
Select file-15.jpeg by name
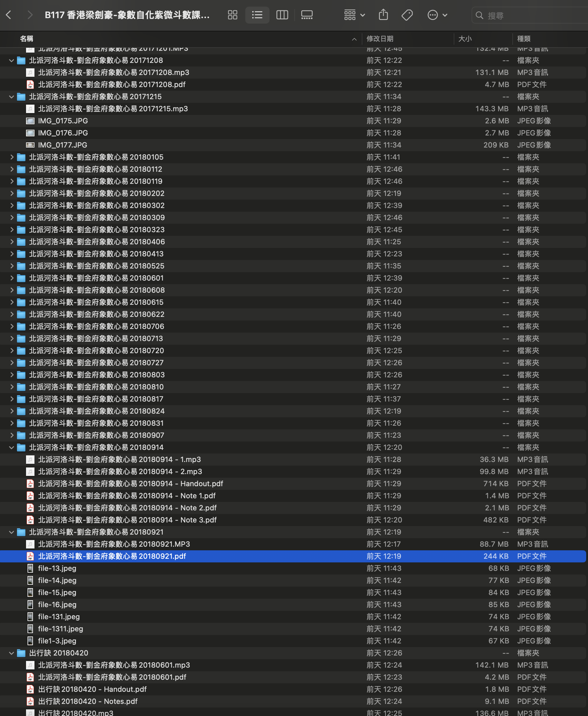[57, 593]
